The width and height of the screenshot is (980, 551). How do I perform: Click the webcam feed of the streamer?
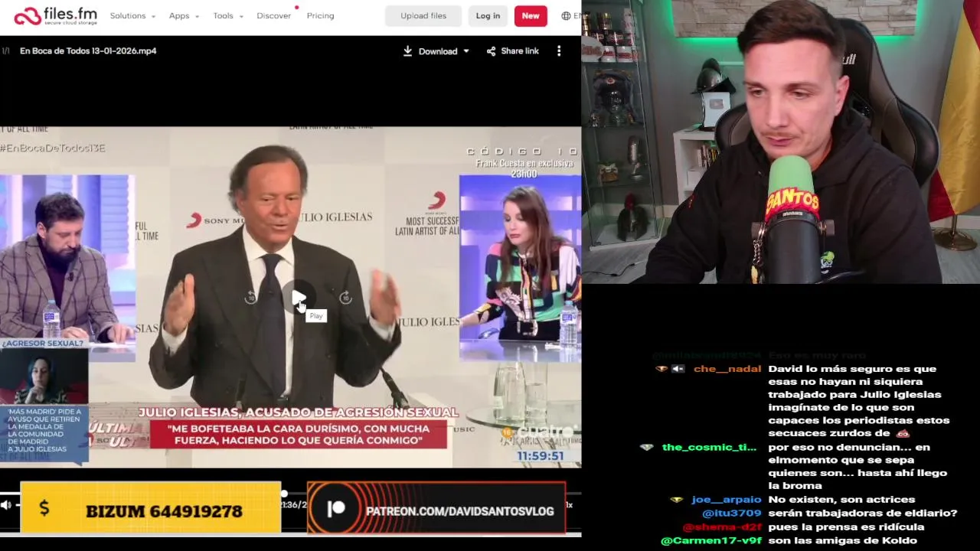coord(781,142)
